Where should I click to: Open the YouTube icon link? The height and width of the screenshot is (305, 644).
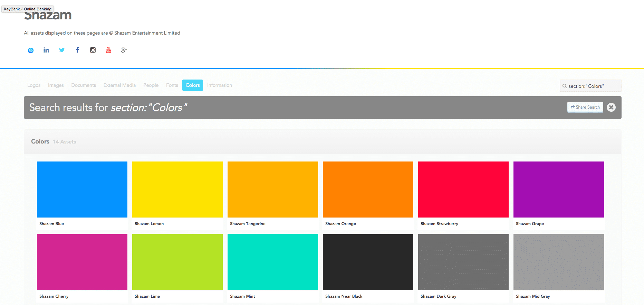(108, 50)
